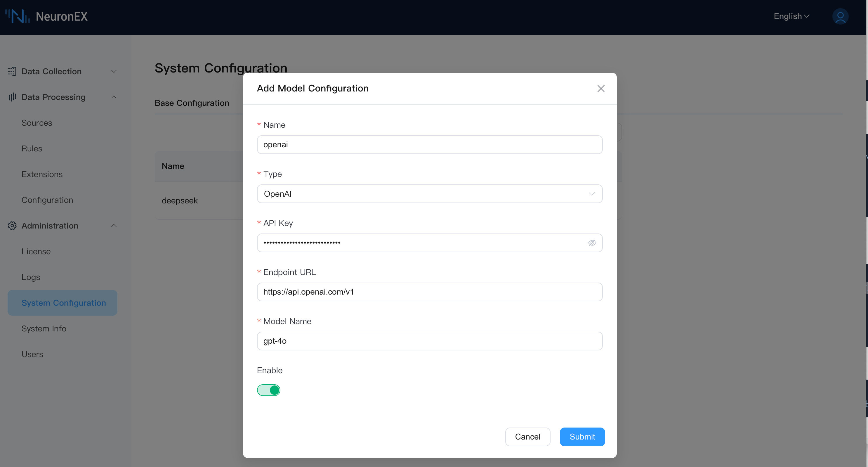Click the Model Name input field
This screenshot has width=868, height=467.
tap(429, 341)
